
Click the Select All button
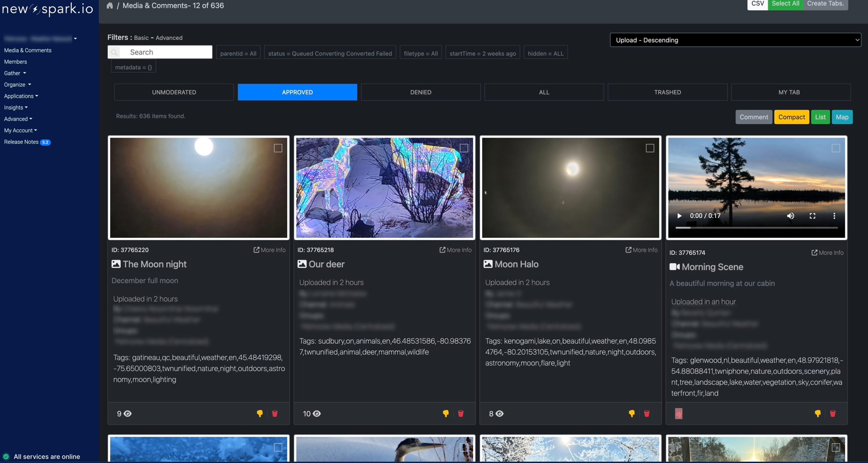785,3
